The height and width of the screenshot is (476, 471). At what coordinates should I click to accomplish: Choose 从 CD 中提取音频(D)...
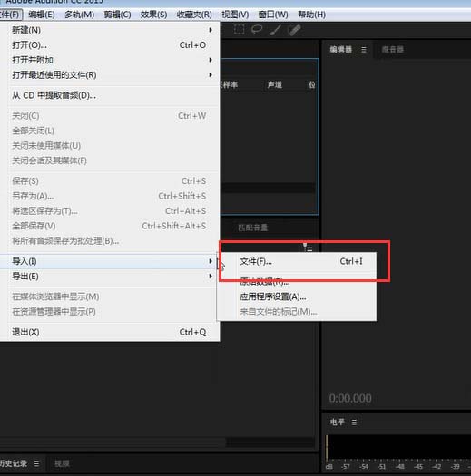click(x=110, y=95)
